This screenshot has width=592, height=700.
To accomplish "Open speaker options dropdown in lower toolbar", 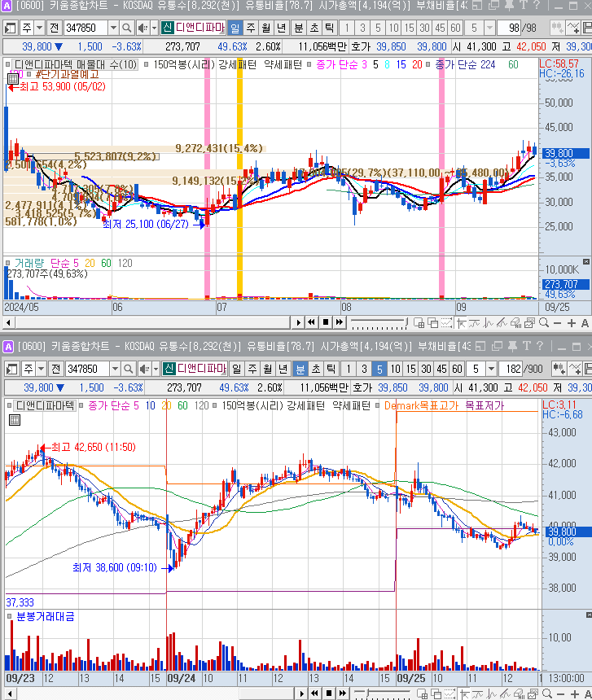I will pos(156,370).
